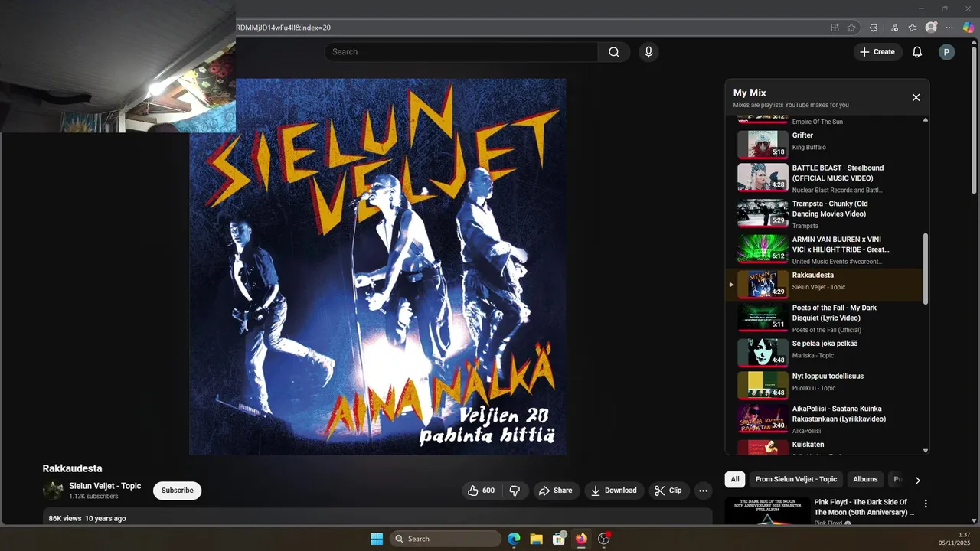
Task: Switch to Firefox in the taskbar
Action: point(581,539)
